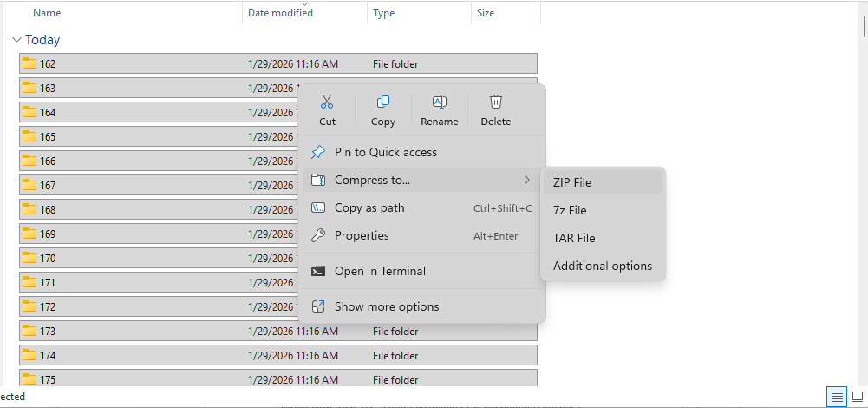Click folder icon of 167
This screenshot has height=408, width=868.
pos(29,185)
